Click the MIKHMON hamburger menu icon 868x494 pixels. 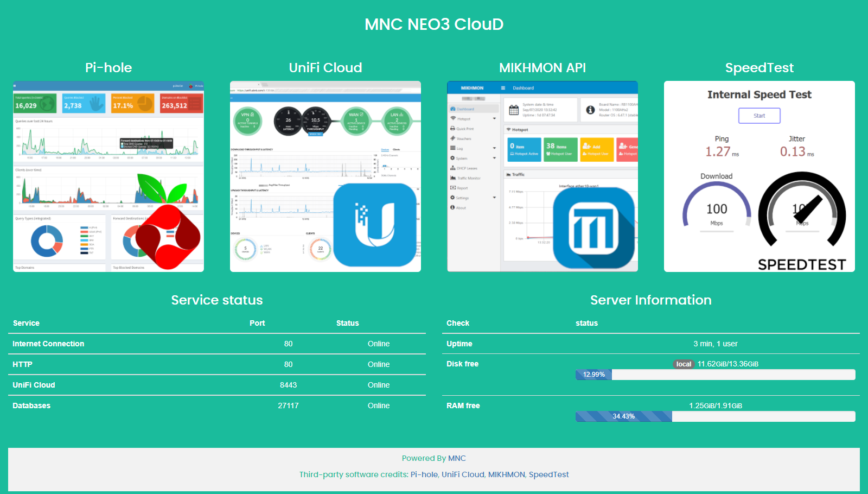(x=503, y=88)
